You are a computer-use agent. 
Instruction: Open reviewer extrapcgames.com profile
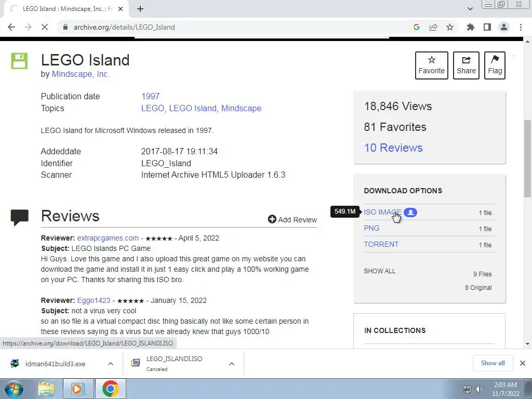coord(108,238)
